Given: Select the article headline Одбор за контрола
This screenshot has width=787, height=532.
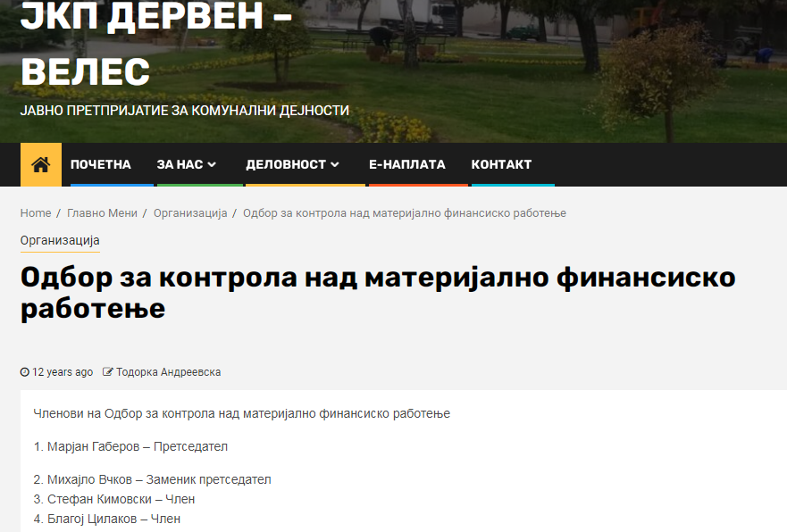Looking at the screenshot, I should click(x=378, y=292).
